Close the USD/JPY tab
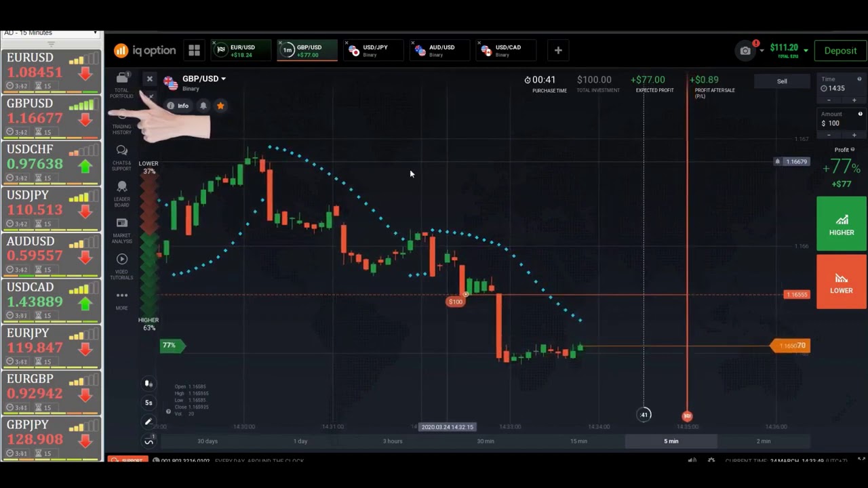 [347, 43]
